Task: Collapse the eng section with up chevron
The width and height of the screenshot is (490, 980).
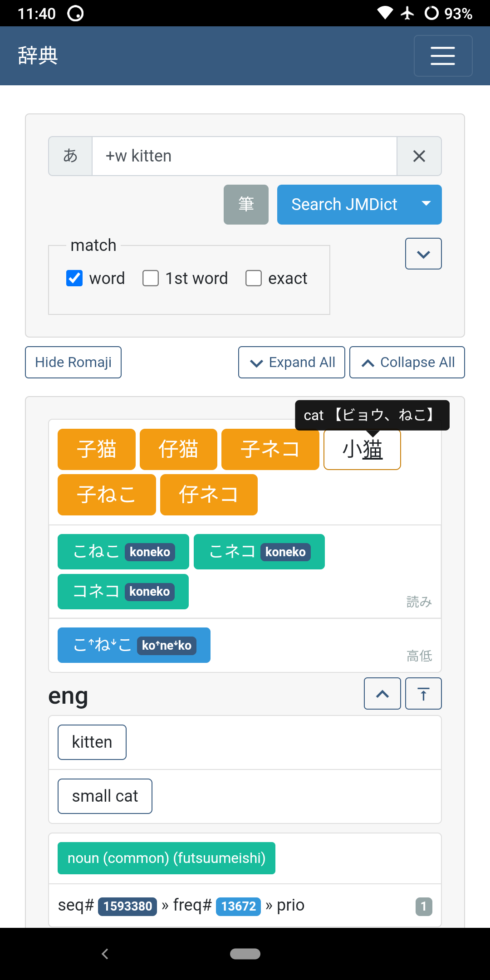Action: click(382, 694)
